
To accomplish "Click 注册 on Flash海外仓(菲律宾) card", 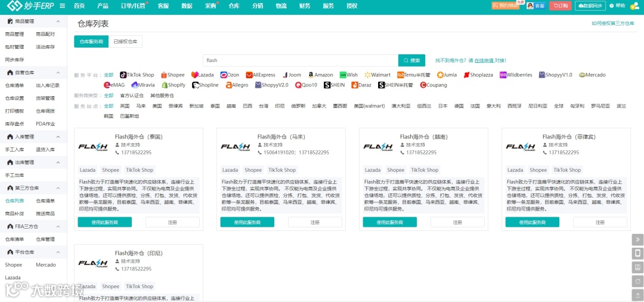I will pos(600,222).
